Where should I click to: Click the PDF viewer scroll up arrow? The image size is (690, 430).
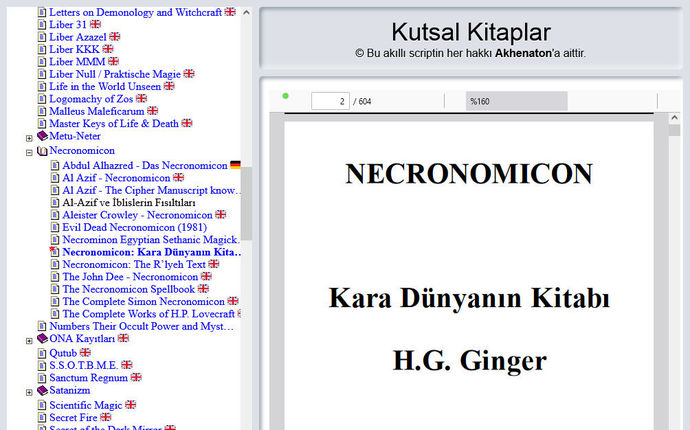tap(674, 118)
